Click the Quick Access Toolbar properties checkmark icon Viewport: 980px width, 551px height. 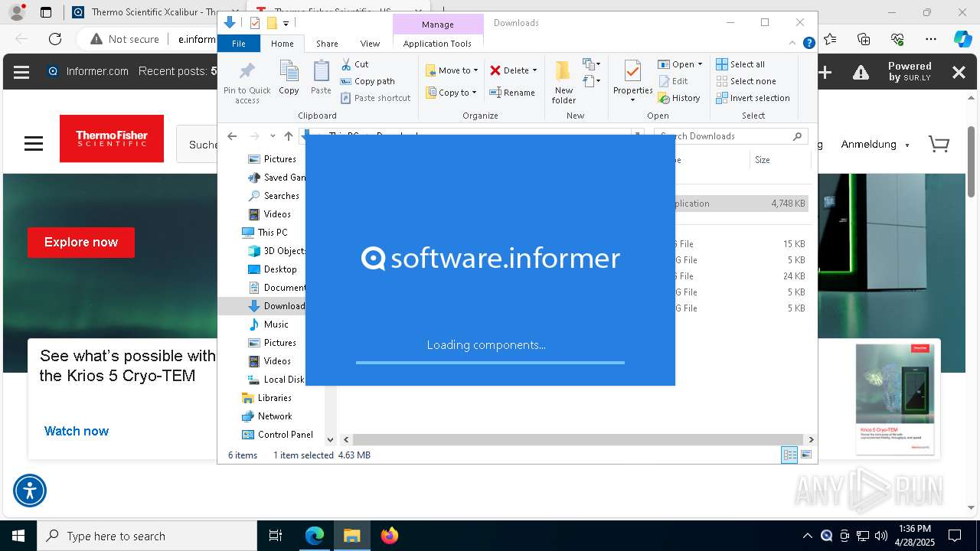[x=255, y=23]
